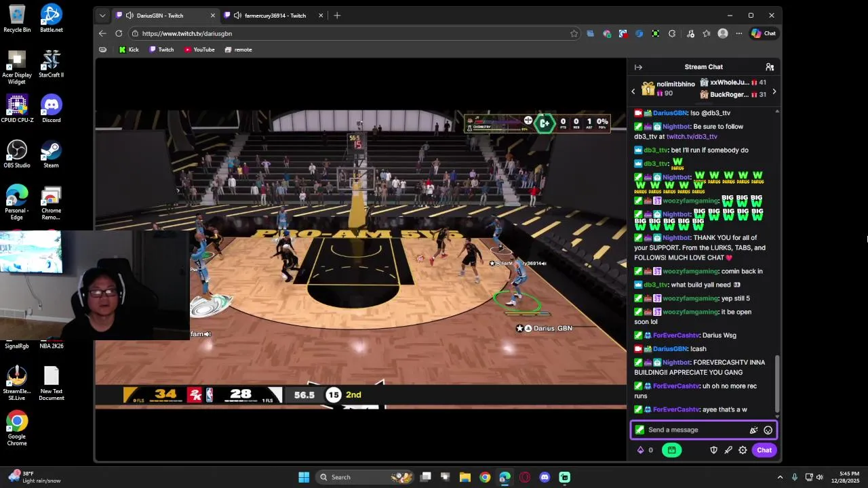This screenshot has height=488, width=868.
Task: Open the Favorites list icon
Action: click(707, 33)
